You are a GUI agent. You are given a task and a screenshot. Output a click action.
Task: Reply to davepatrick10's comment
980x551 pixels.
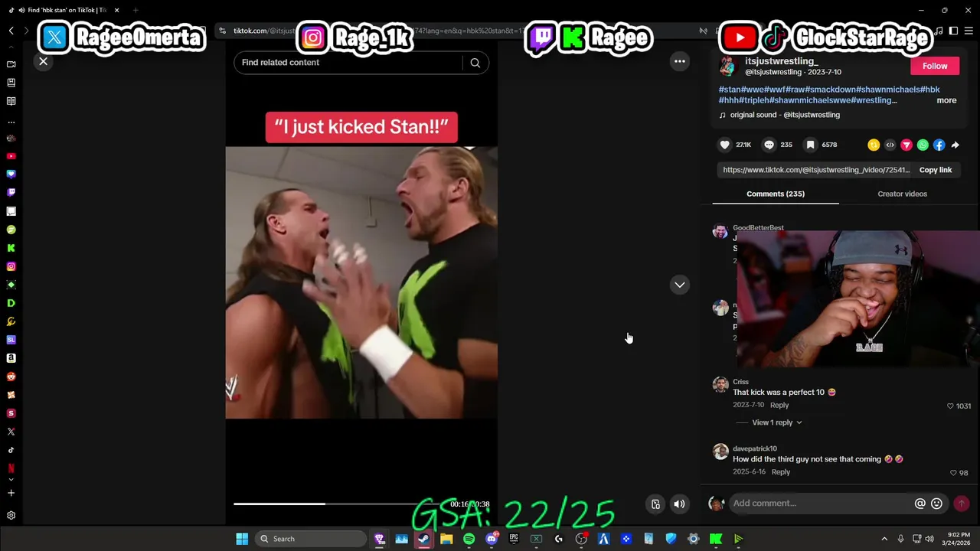pyautogui.click(x=781, y=472)
